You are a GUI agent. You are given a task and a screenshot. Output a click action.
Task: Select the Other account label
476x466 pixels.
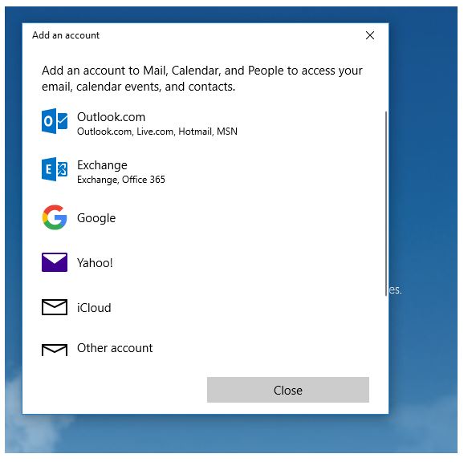pos(115,348)
